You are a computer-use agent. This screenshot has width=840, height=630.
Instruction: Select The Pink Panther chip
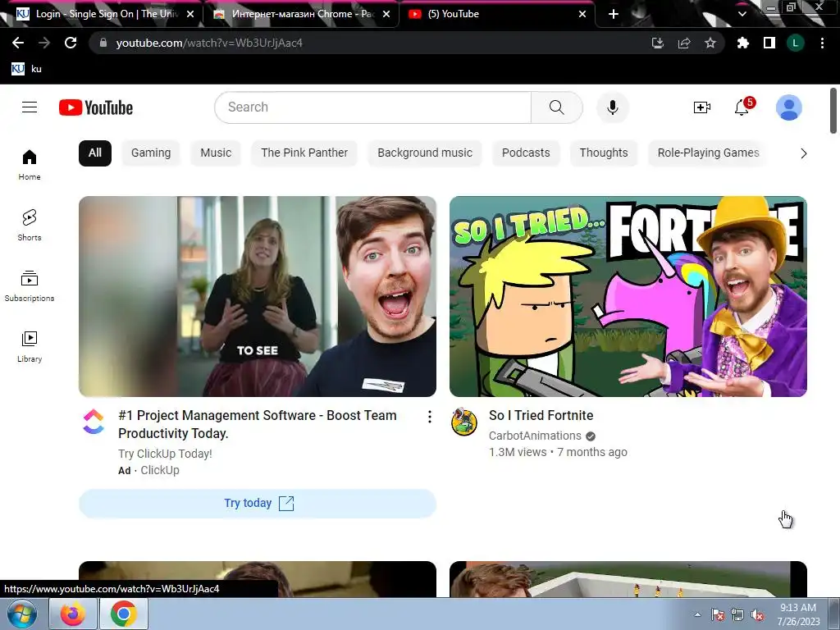[304, 153]
